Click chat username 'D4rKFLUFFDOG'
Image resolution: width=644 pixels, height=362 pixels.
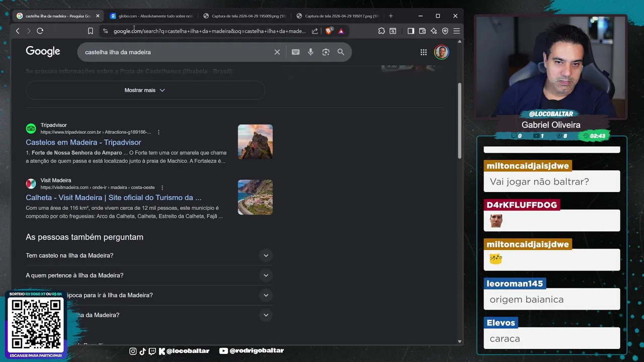coord(522,205)
